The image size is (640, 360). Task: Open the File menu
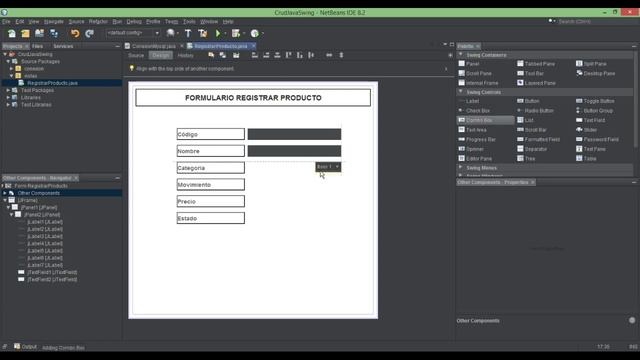point(6,22)
